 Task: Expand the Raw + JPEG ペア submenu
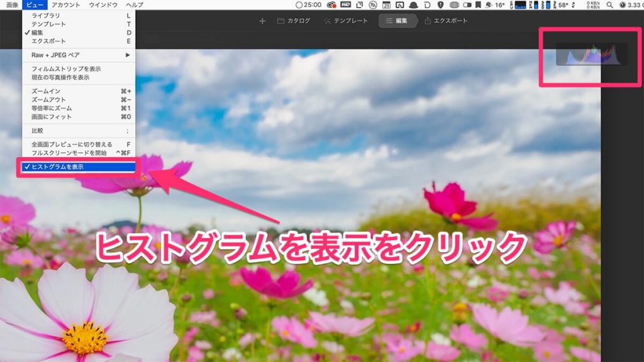[79, 55]
